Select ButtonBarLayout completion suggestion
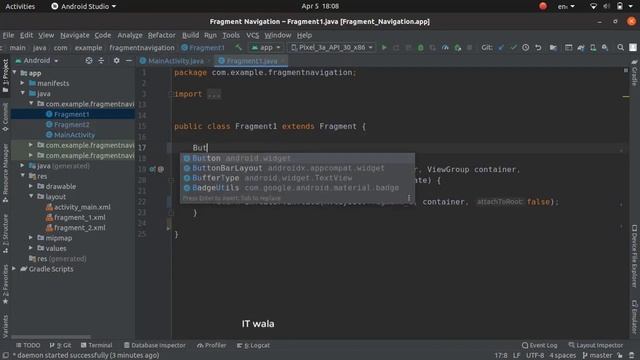640x360 pixels. tap(298, 168)
